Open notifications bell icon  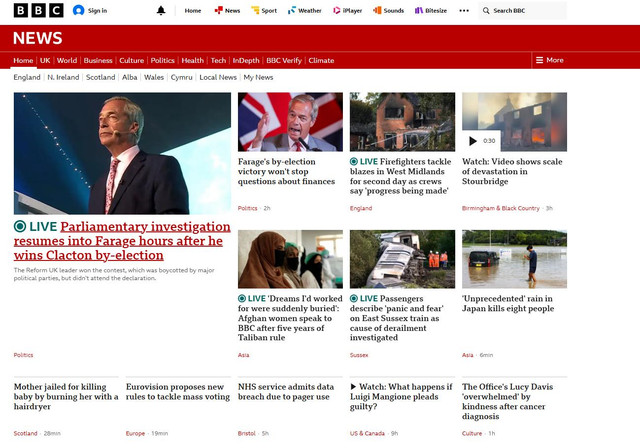pos(161,11)
